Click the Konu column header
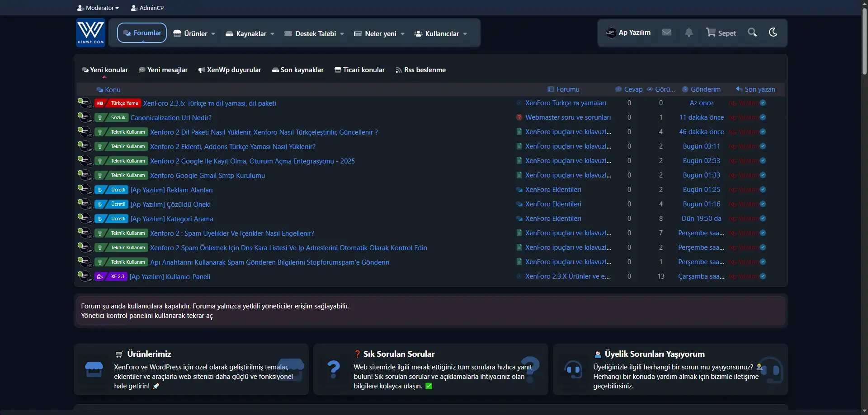 [108, 90]
